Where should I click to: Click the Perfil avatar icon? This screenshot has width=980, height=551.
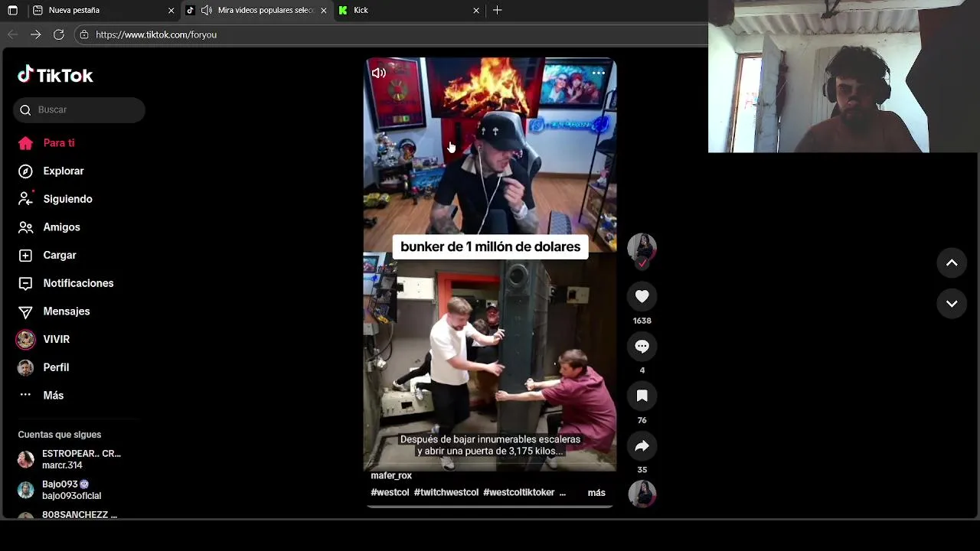25,367
